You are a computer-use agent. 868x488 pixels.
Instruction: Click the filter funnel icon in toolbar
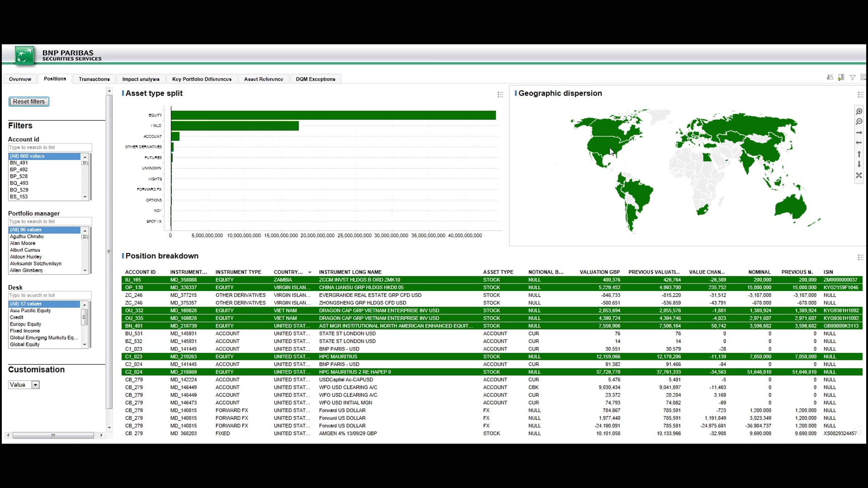click(852, 77)
